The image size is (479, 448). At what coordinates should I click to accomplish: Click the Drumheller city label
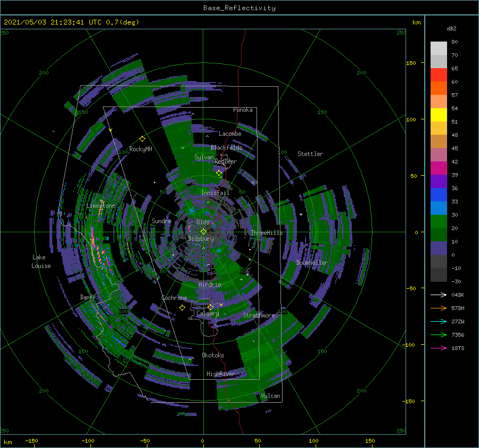[312, 263]
